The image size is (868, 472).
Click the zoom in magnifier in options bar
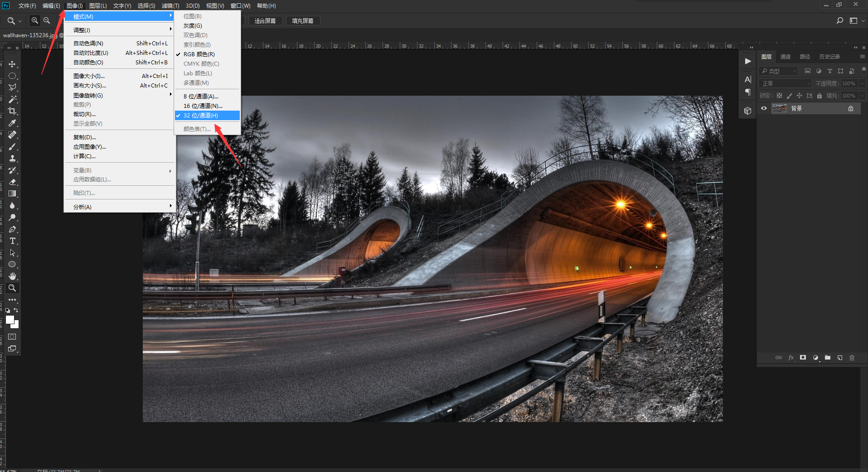pyautogui.click(x=34, y=20)
